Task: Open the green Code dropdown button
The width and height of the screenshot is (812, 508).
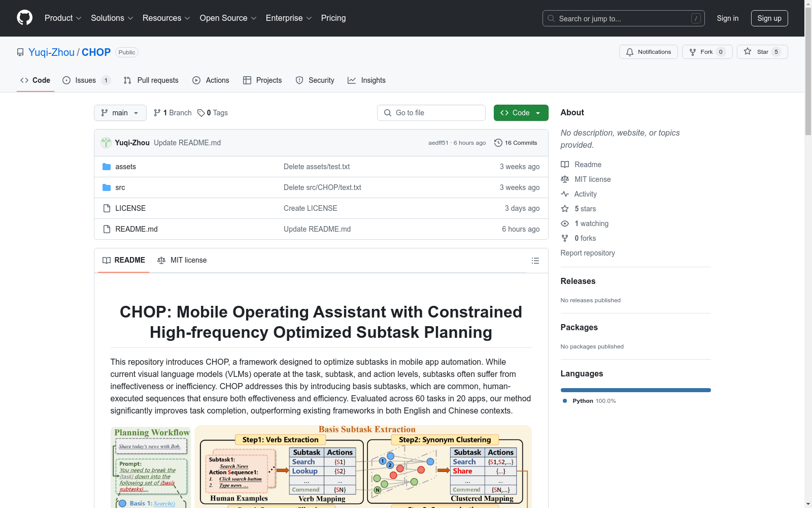Action: 521,113
